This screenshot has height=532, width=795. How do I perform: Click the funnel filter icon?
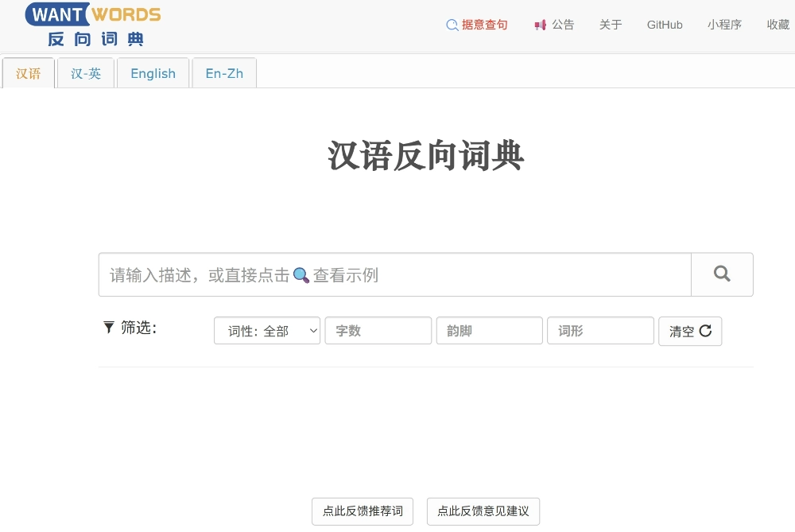(109, 327)
